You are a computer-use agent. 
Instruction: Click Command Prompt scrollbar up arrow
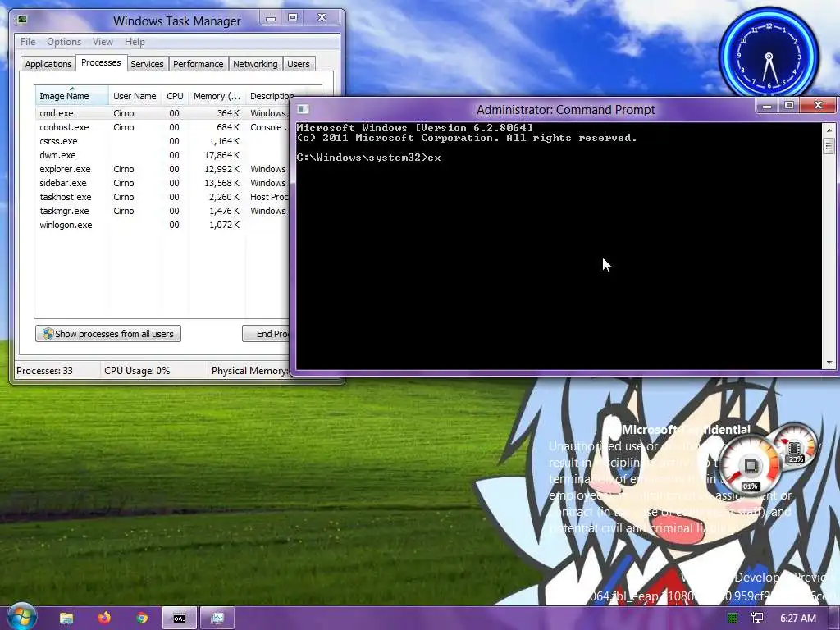pos(829,130)
